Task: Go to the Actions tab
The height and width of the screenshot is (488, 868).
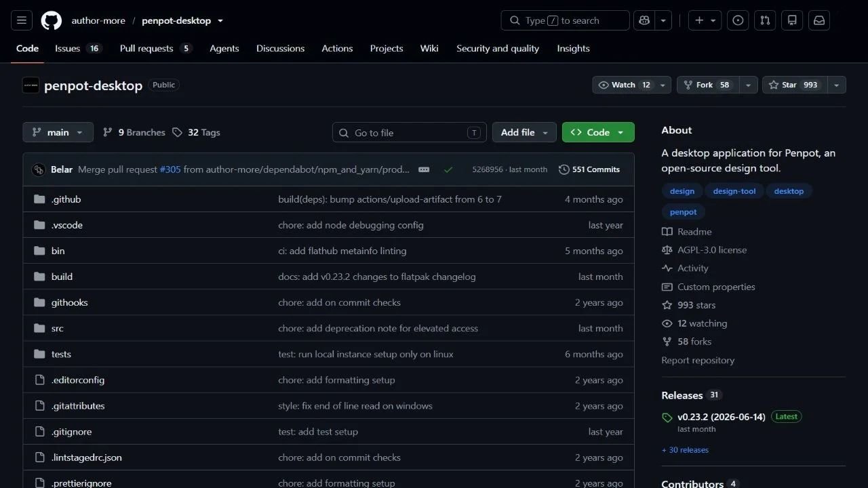Action: coord(337,48)
